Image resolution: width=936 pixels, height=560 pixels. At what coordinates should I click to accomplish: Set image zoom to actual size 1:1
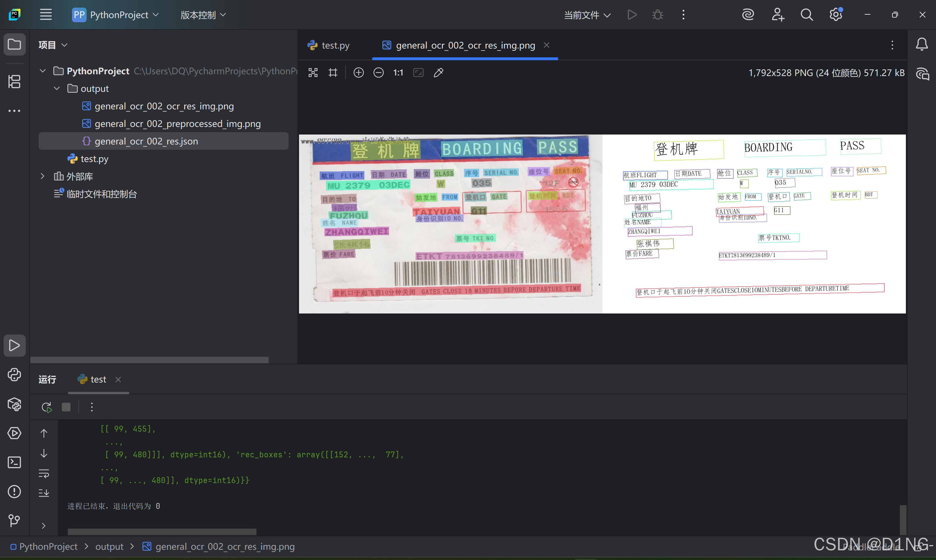point(398,73)
